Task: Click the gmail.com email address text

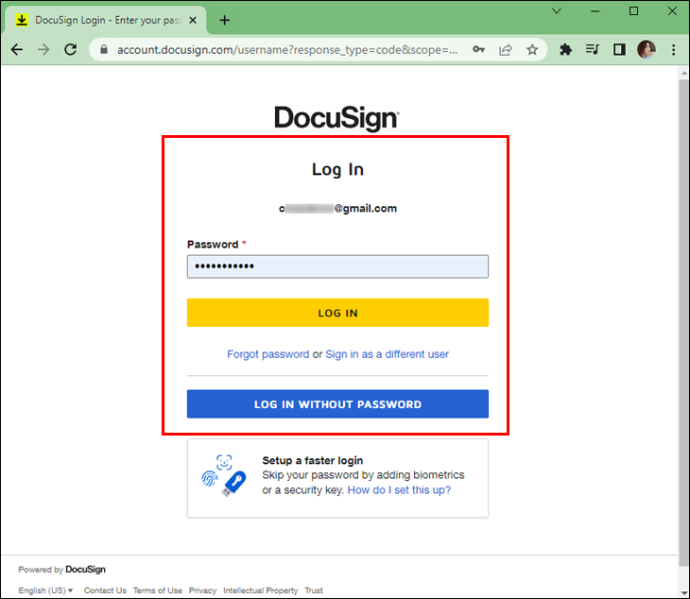Action: 338,208
